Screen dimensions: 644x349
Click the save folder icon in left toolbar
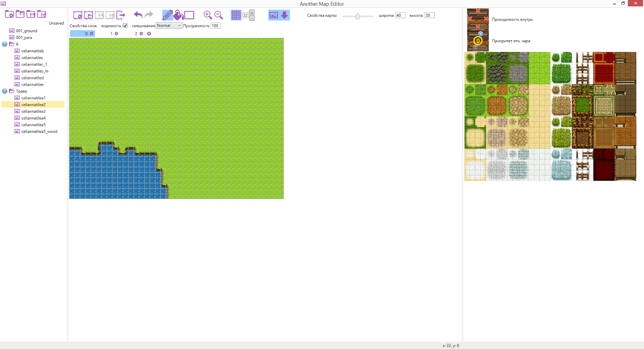tap(31, 14)
